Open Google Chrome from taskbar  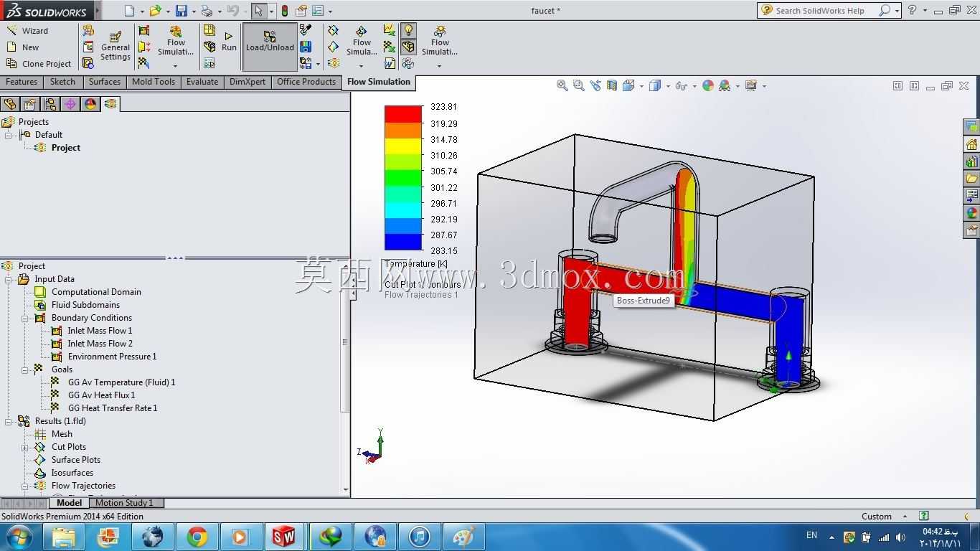[x=196, y=537]
